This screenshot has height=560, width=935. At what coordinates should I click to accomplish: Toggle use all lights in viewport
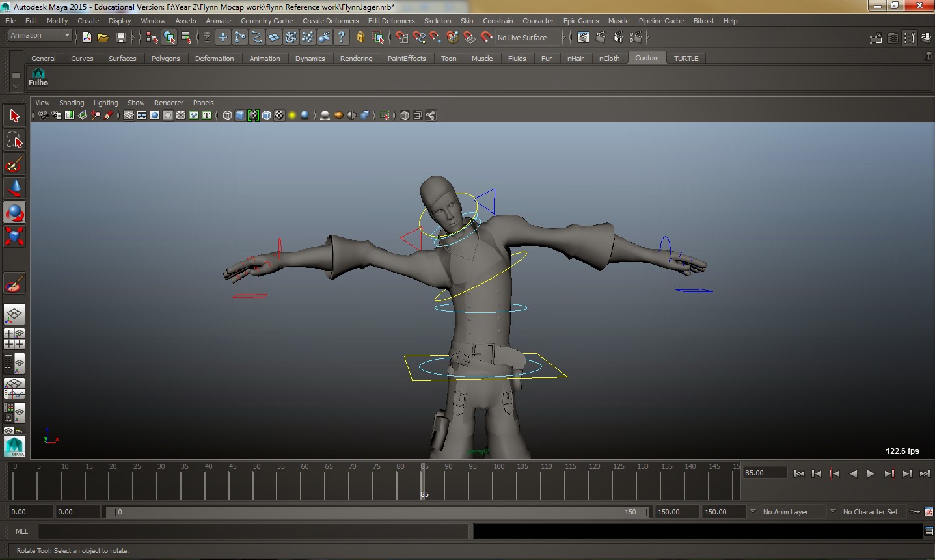(292, 115)
